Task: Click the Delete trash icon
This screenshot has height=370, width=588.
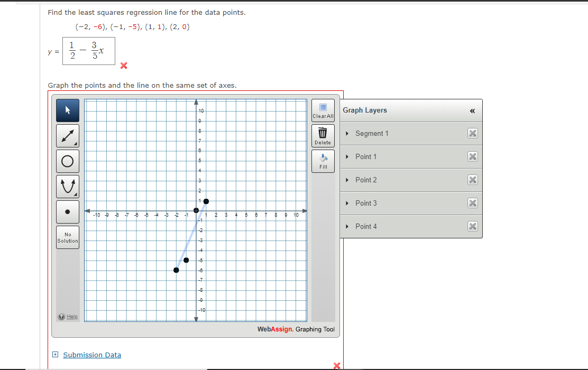Action: (323, 136)
